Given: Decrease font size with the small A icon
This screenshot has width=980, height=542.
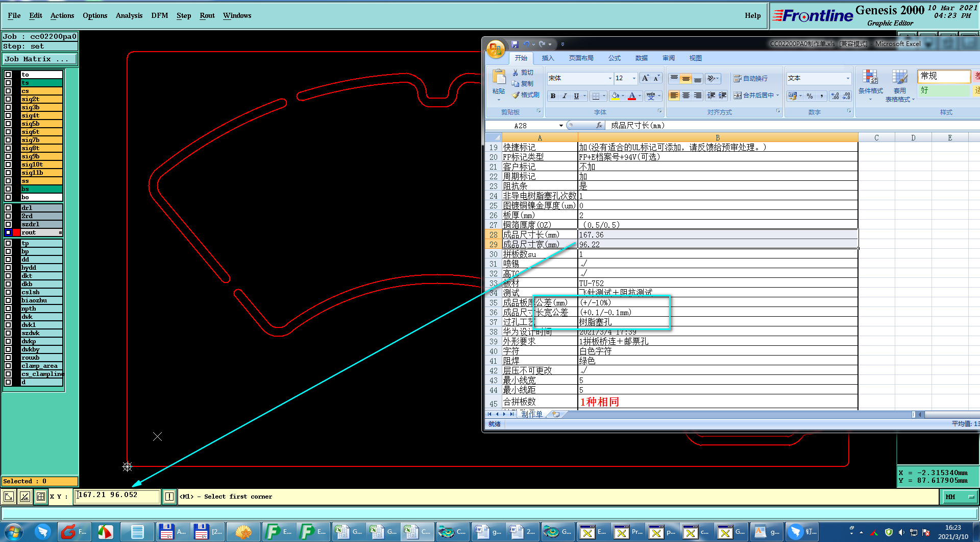Looking at the screenshot, I should (656, 78).
